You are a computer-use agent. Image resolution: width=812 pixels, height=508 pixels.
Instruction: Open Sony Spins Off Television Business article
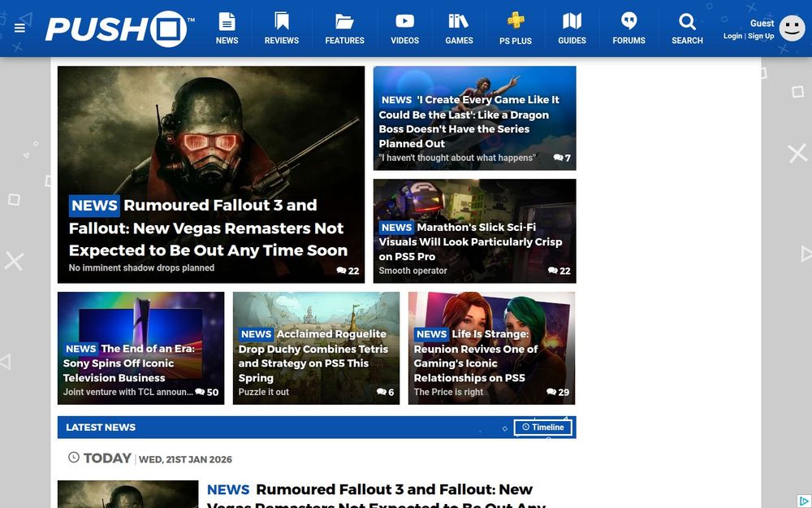pos(129,363)
